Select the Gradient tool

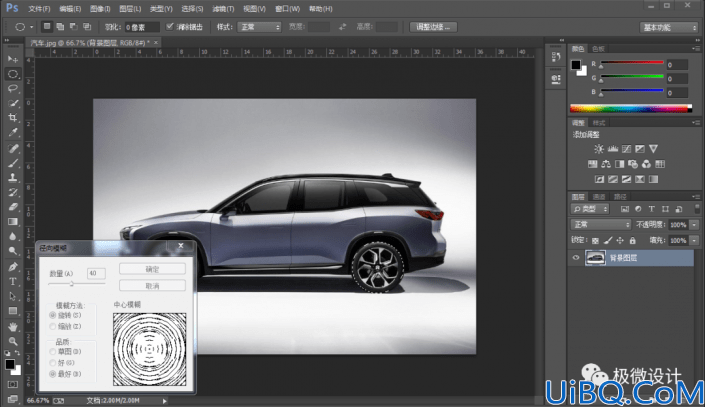pos(13,222)
